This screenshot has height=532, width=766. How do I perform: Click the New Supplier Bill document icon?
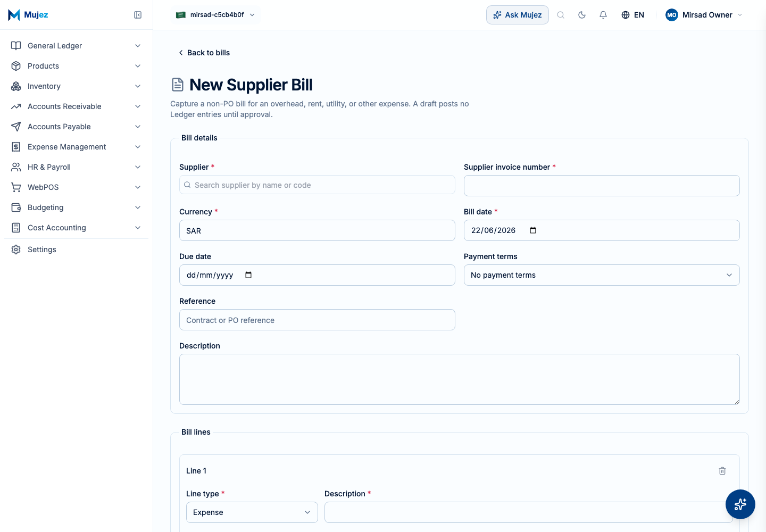[178, 85]
